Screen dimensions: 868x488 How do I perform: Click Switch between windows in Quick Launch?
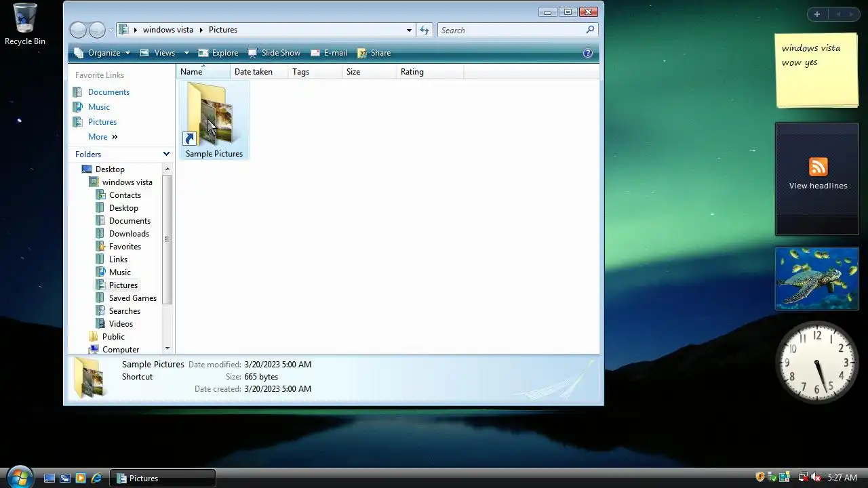point(65,478)
